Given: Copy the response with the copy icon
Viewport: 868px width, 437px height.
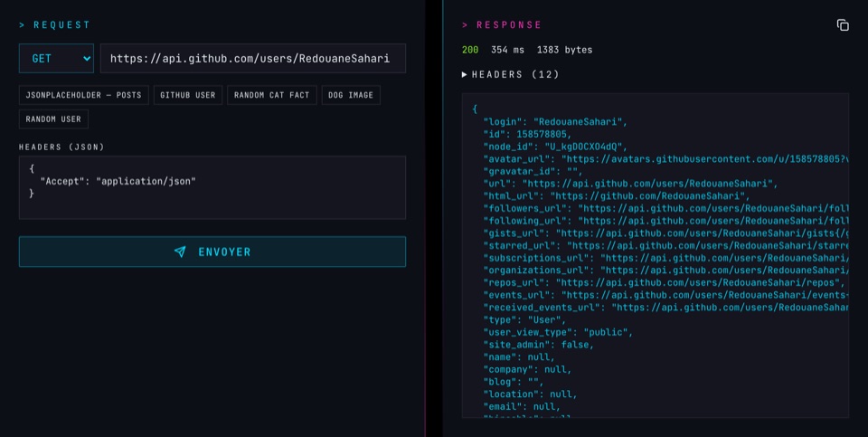Looking at the screenshot, I should click(x=843, y=25).
